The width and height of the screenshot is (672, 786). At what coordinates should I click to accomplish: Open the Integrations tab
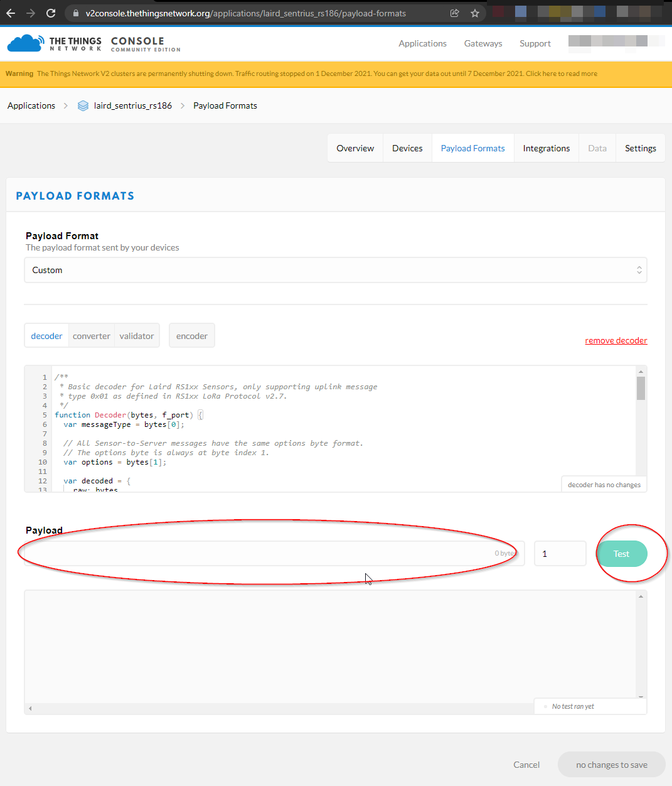point(546,148)
